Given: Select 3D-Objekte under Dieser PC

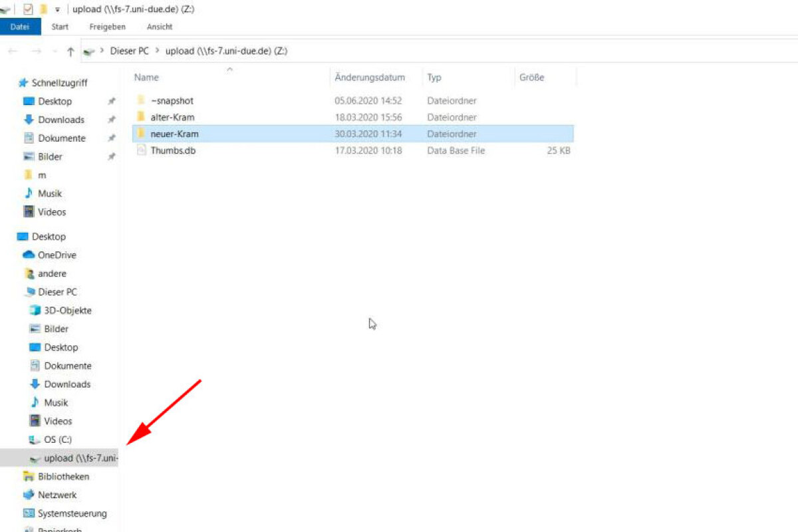Looking at the screenshot, I should (x=67, y=311).
